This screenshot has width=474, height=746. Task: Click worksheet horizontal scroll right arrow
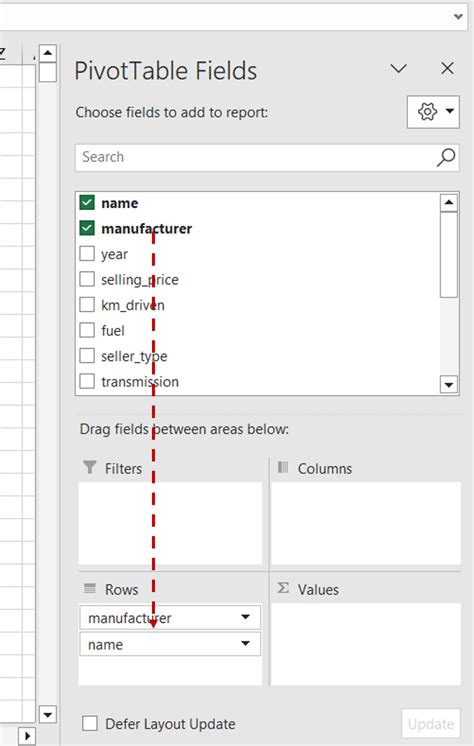(x=28, y=736)
